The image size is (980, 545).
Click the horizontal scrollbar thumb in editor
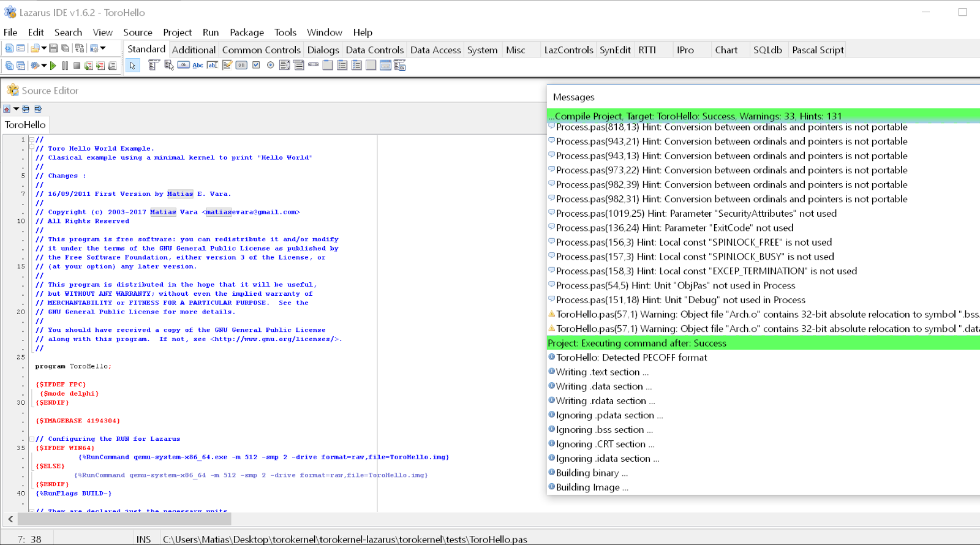coord(124,519)
